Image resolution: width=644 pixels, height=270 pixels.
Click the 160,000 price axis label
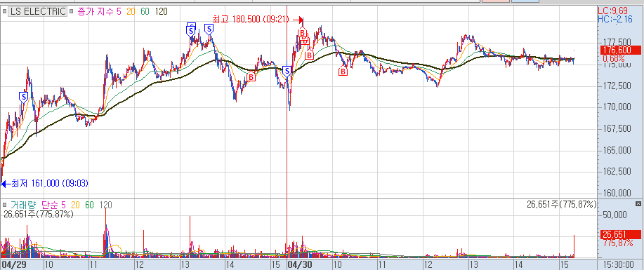point(616,193)
